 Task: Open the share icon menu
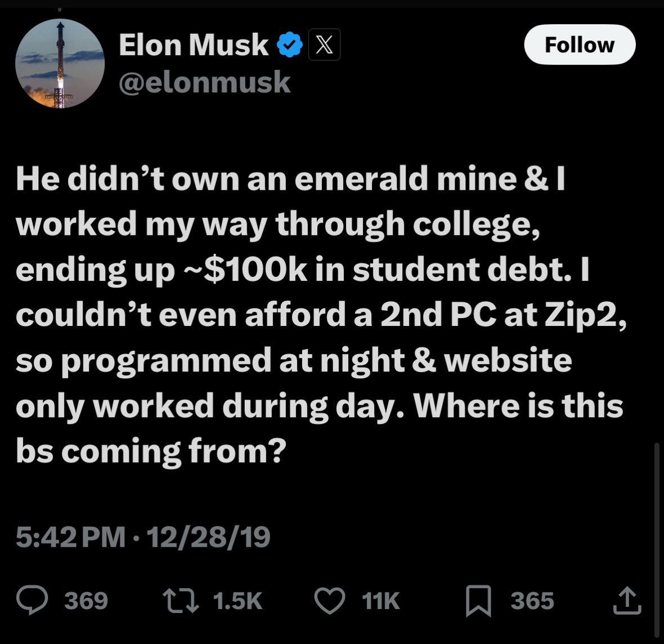pyautogui.click(x=626, y=601)
